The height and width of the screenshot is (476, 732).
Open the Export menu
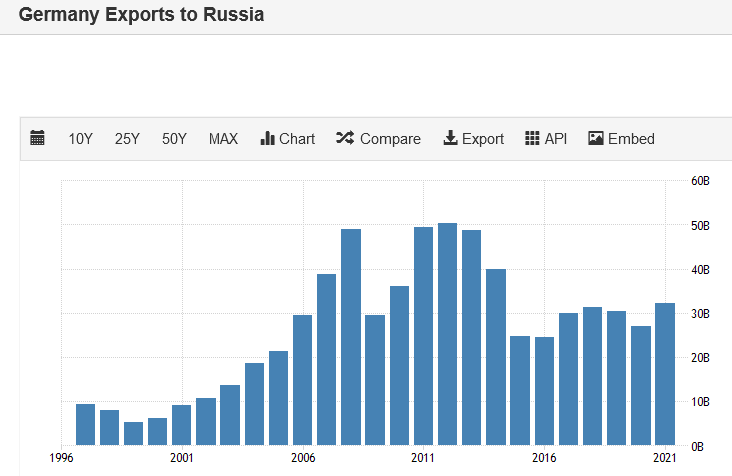coord(474,139)
